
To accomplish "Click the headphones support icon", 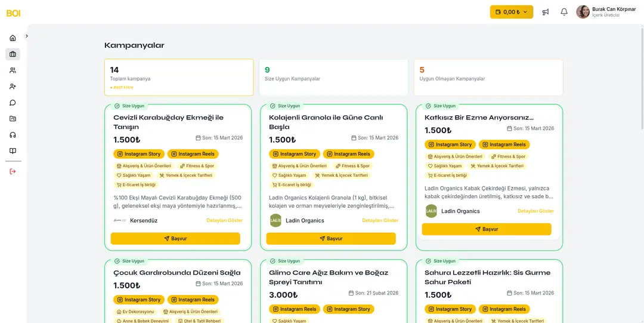I will coord(13,135).
